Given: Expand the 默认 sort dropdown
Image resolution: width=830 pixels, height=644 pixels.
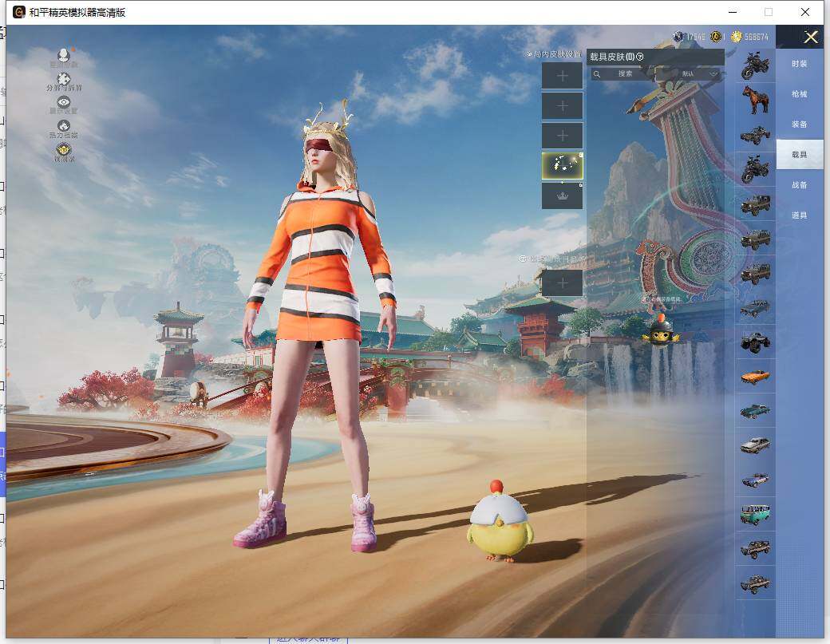Looking at the screenshot, I should click(x=699, y=74).
